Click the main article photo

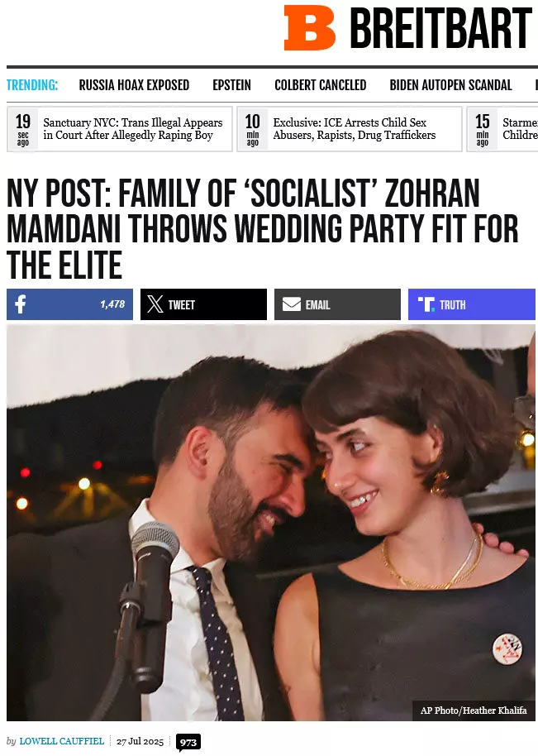271,523
